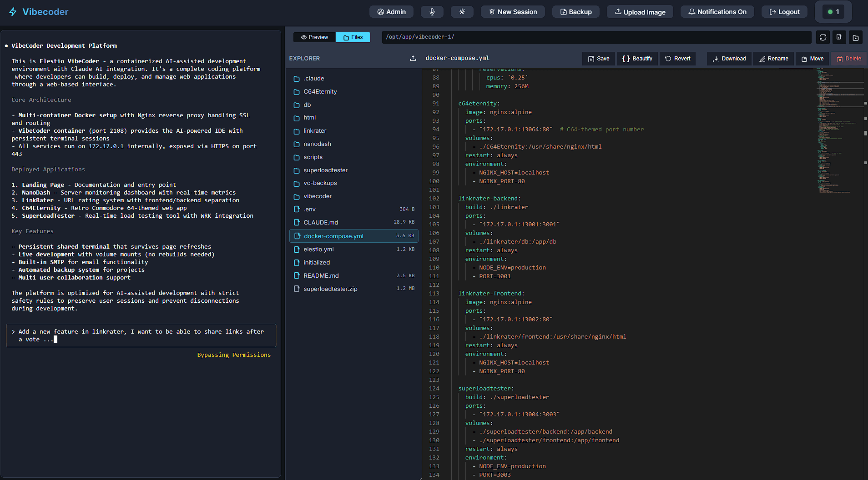The image size is (868, 480).
Task: Create a new folder with the folder icon
Action: coord(856,37)
